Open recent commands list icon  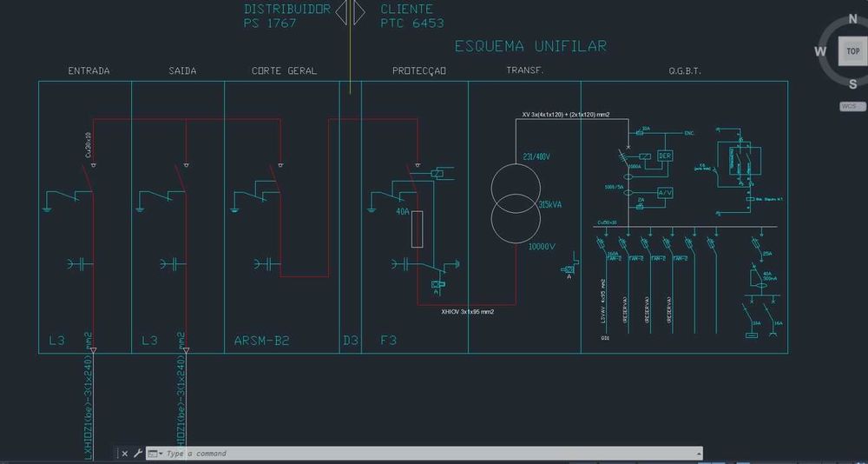[155, 454]
